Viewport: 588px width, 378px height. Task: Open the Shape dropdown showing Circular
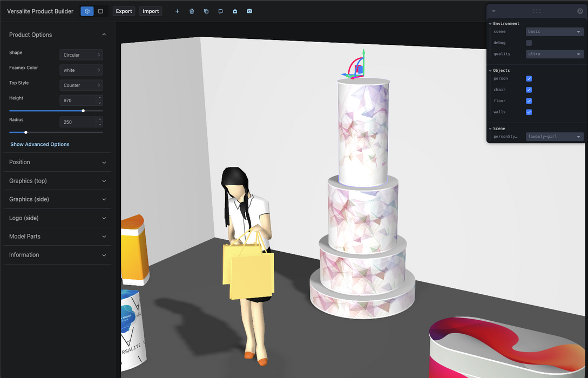point(81,55)
